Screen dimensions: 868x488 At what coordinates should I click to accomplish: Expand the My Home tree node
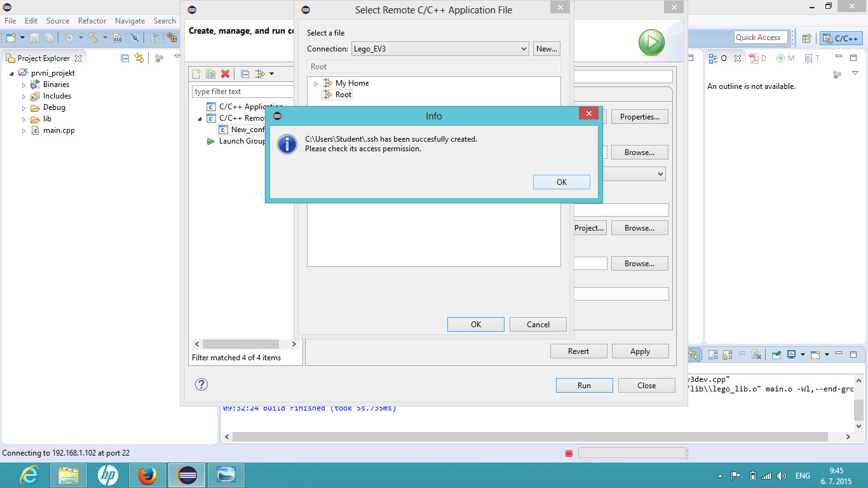coord(316,83)
